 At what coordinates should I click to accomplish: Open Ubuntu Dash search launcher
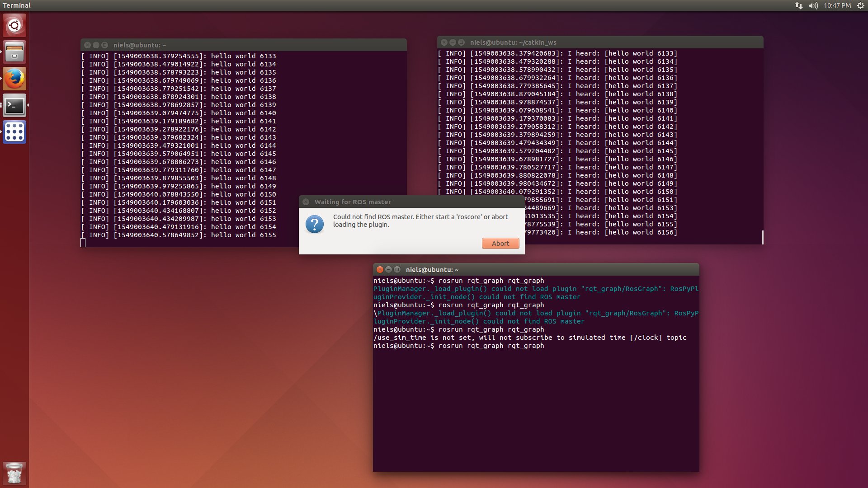click(14, 25)
